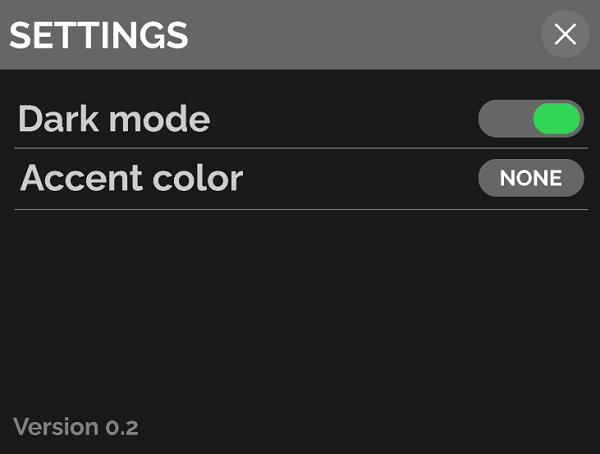This screenshot has height=454, width=600.
Task: Click the empty area below Accent color
Action: tap(300, 310)
